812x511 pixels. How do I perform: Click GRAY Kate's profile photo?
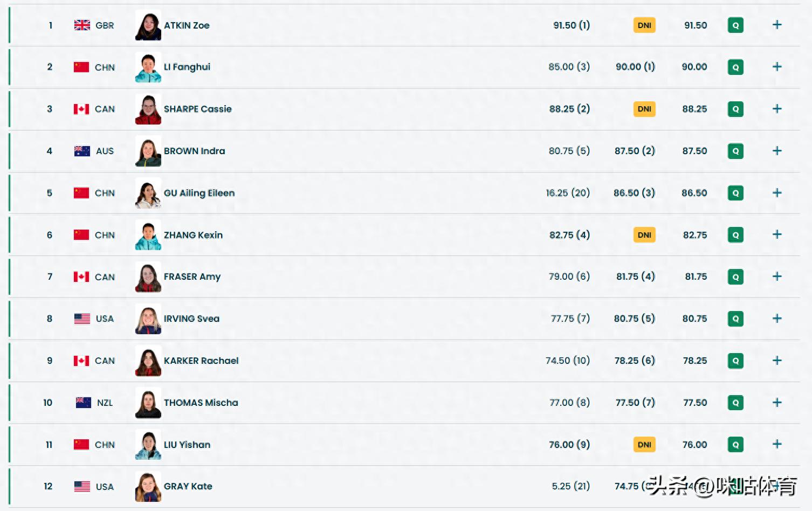[x=148, y=487]
